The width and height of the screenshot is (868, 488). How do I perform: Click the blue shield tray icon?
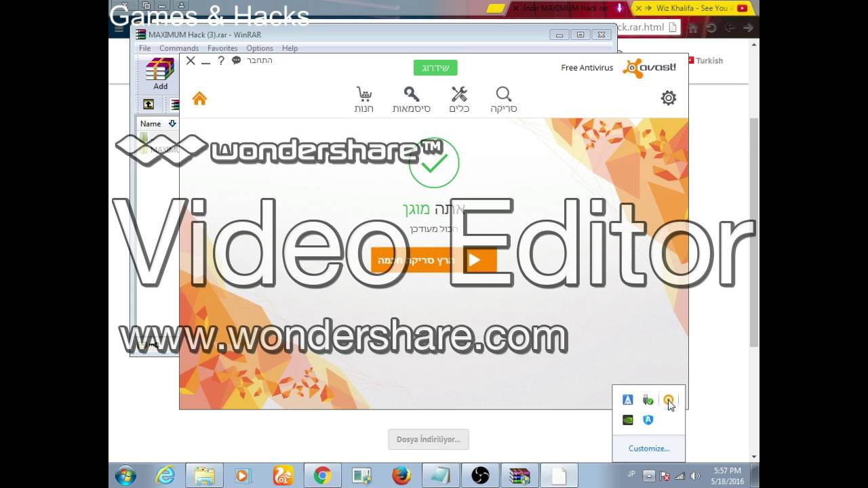648,420
